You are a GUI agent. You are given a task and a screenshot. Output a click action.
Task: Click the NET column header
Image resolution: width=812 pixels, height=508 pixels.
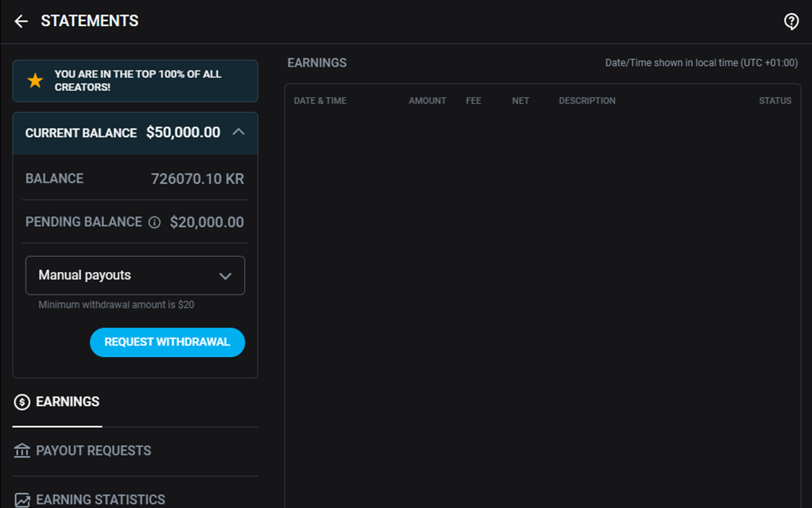[x=521, y=101]
